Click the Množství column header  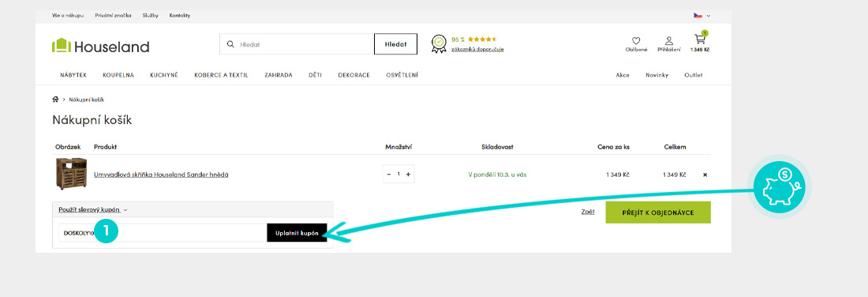click(x=398, y=147)
